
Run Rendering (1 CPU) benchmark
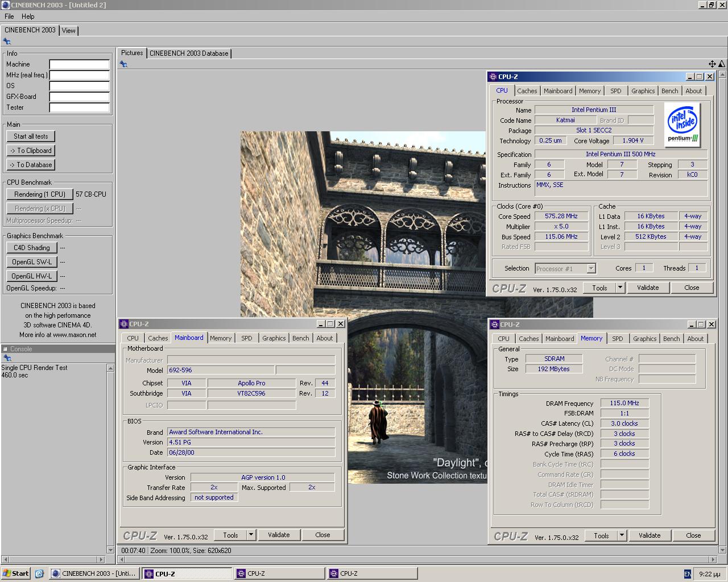[40, 194]
